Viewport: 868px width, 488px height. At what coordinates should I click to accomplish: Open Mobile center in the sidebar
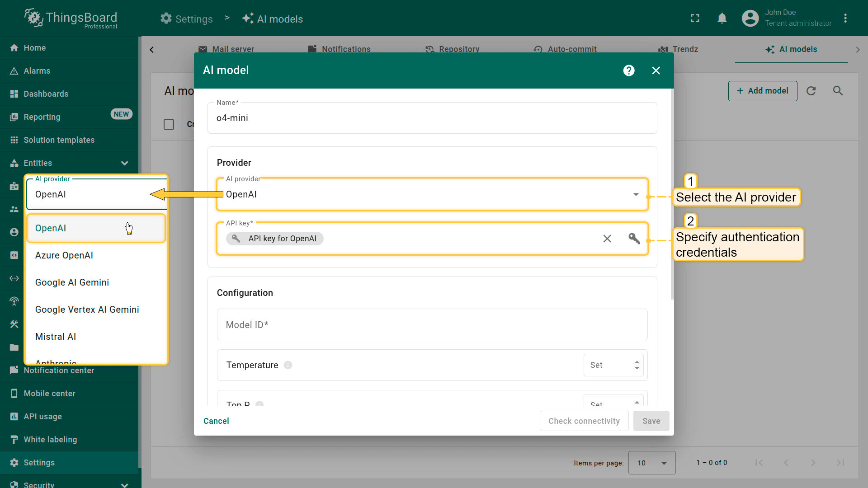(x=69, y=394)
